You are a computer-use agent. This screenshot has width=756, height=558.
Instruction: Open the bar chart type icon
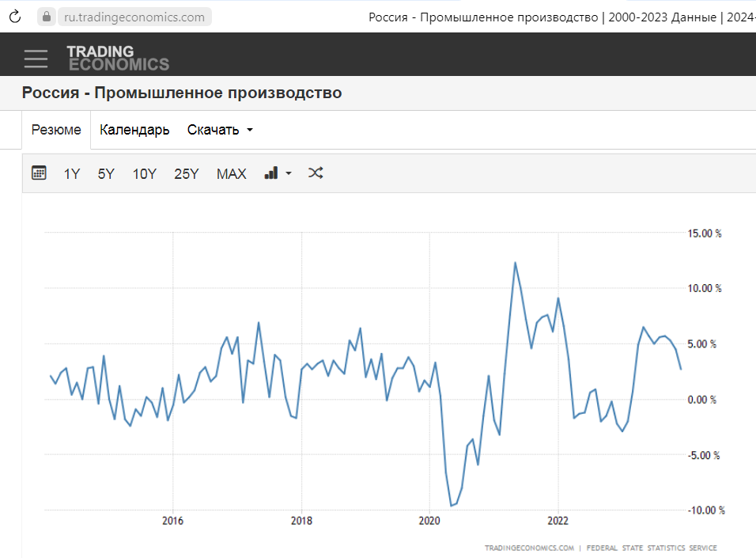click(271, 173)
